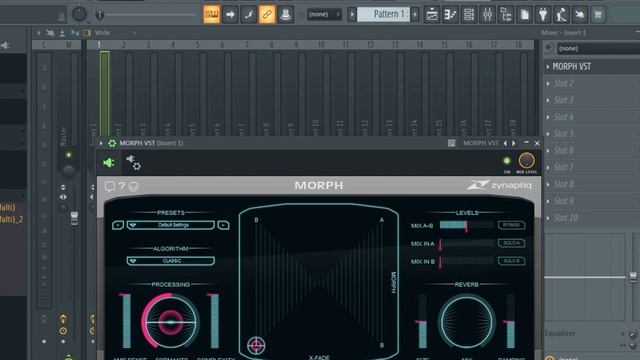The image size is (640, 360).
Task: Click the Mix Level knob
Action: [527, 161]
